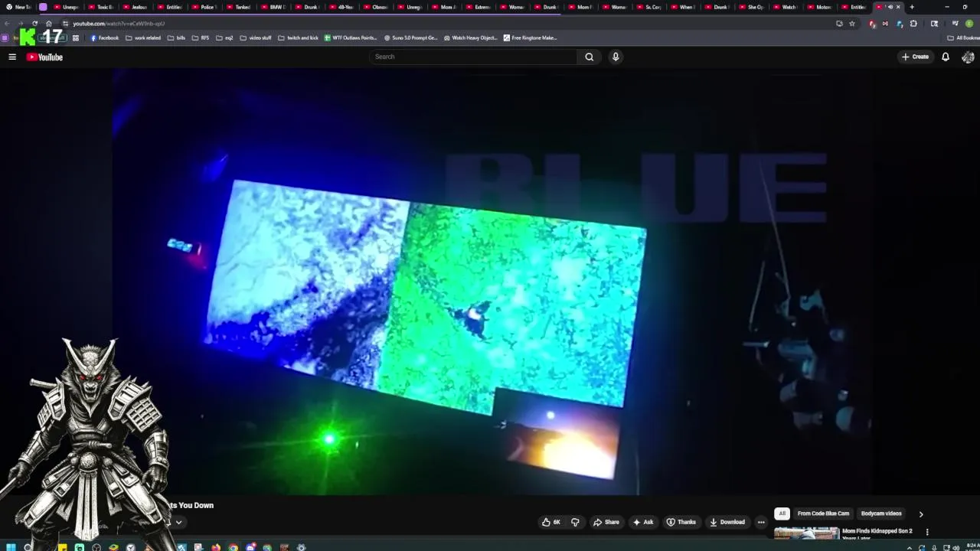This screenshot has width=980, height=551.
Task: Bookmark this page with star icon
Action: (851, 24)
